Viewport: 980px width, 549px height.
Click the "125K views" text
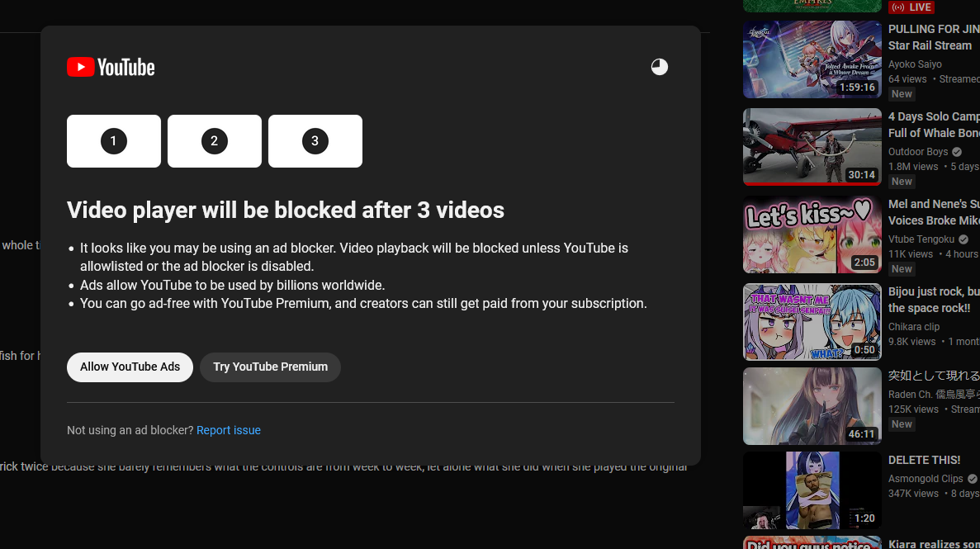tap(913, 409)
